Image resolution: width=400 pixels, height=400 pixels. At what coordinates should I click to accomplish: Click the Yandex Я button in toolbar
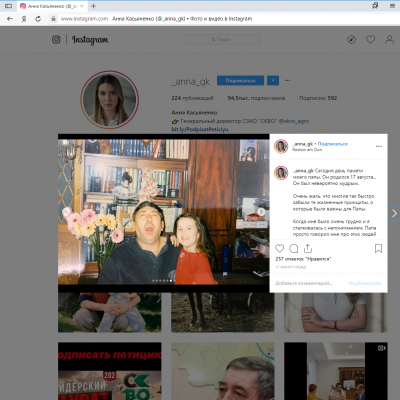click(24, 19)
